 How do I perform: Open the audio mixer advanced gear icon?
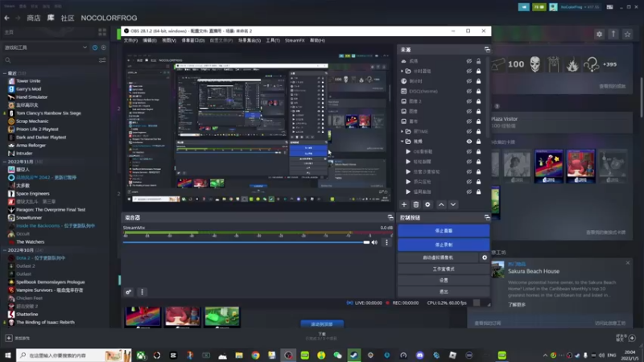point(129,292)
